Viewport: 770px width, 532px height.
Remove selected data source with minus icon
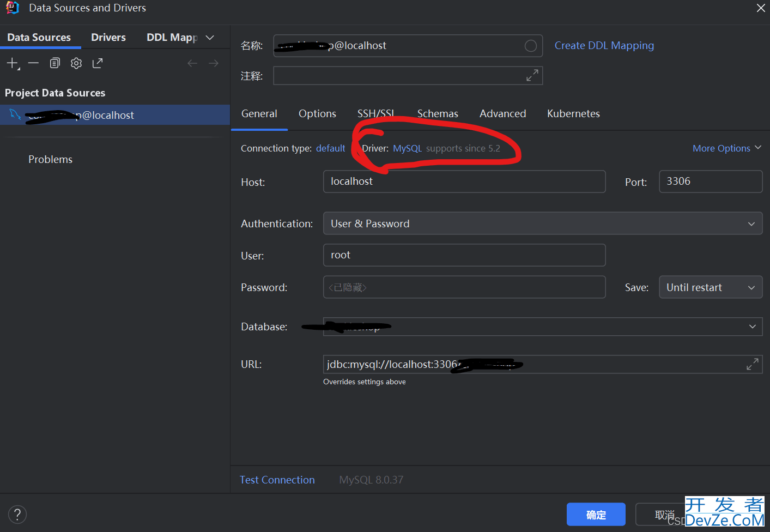point(33,63)
